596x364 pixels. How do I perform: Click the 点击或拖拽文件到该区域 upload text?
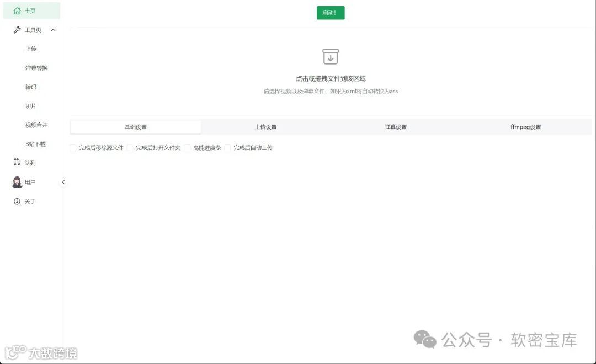[x=331, y=79]
